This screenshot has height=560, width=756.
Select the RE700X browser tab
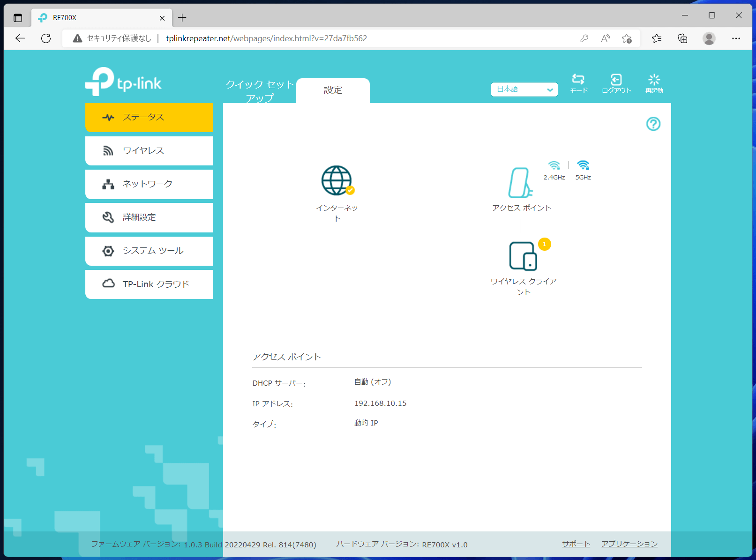(x=101, y=18)
